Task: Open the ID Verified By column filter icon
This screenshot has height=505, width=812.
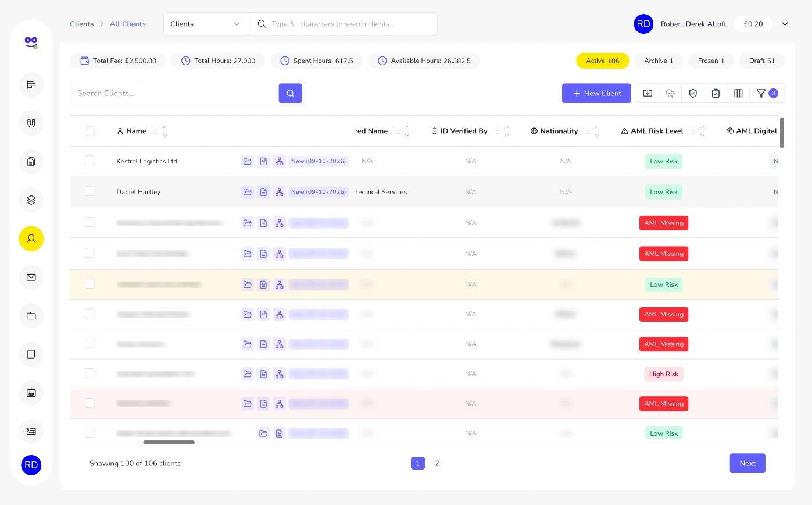Action: 498,131
